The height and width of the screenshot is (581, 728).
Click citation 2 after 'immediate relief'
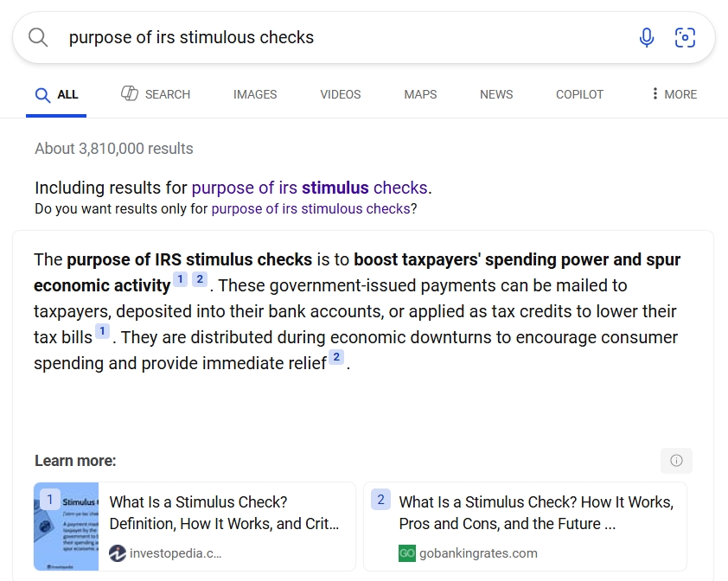[x=336, y=357]
